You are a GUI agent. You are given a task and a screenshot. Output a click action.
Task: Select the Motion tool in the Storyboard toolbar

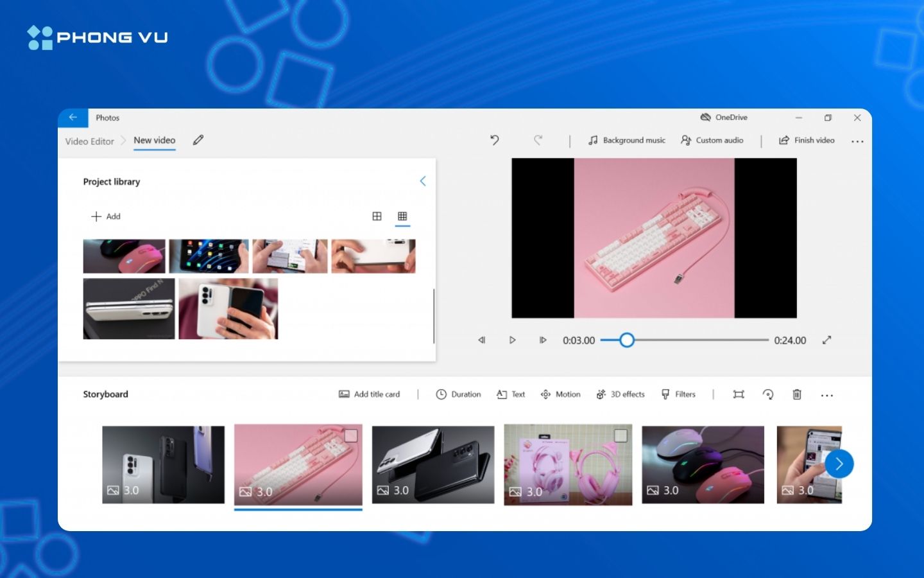click(560, 394)
